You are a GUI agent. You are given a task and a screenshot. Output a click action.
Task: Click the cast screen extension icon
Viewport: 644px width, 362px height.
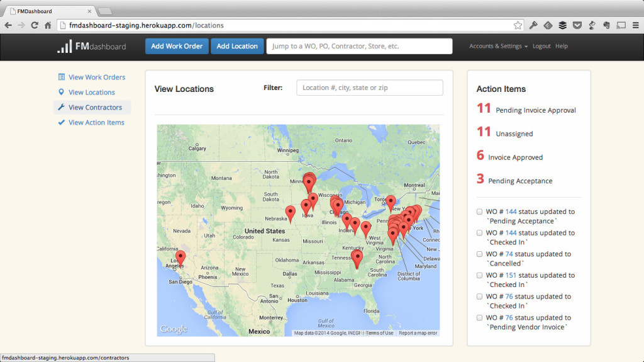[x=621, y=26]
